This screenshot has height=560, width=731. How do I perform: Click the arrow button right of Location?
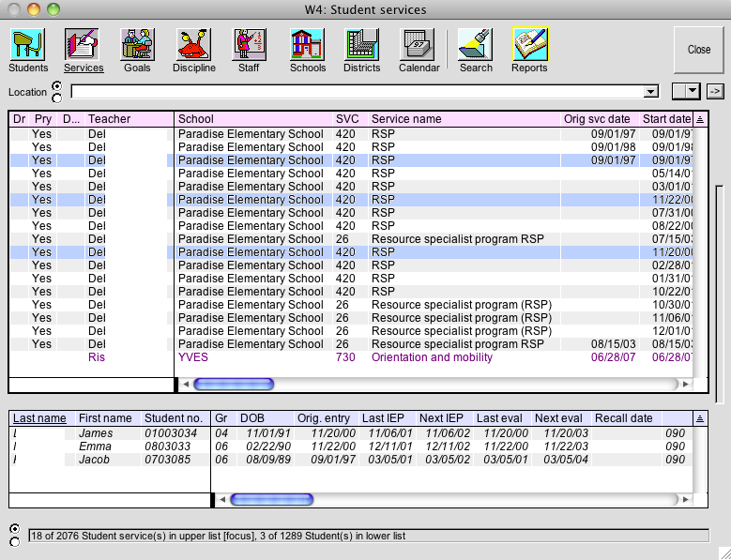tap(715, 91)
